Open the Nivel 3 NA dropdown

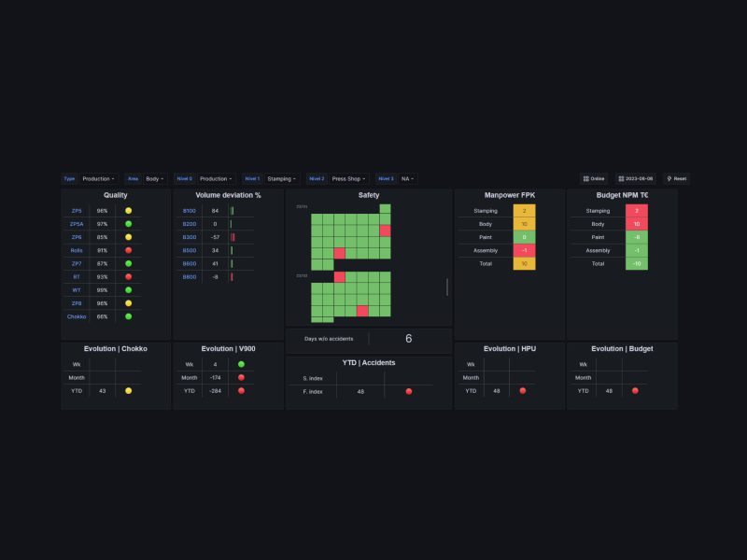coord(407,178)
